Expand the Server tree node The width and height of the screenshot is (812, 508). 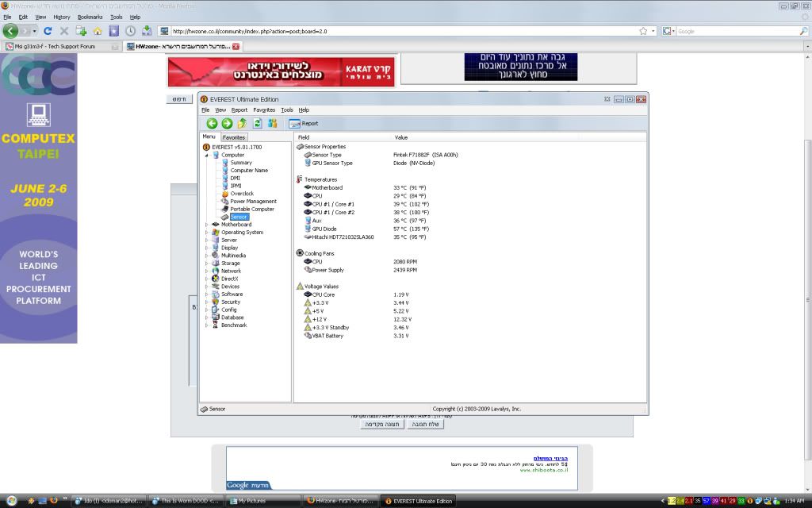coord(207,240)
